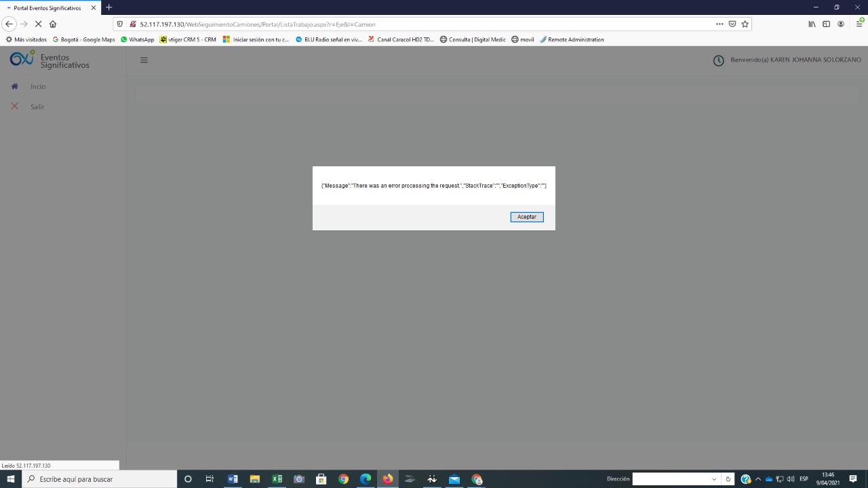Click the insecure connection padlock icon

pos(132,24)
